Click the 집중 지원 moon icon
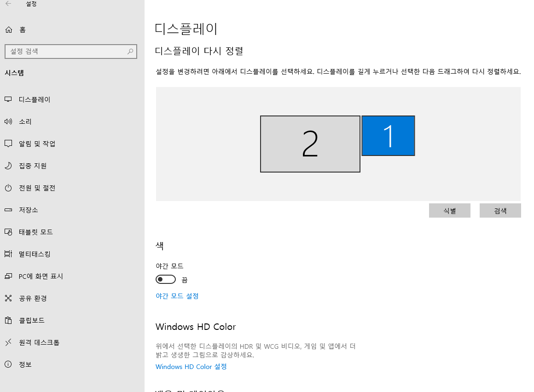Viewport: 534px width, 392px height. [8, 166]
